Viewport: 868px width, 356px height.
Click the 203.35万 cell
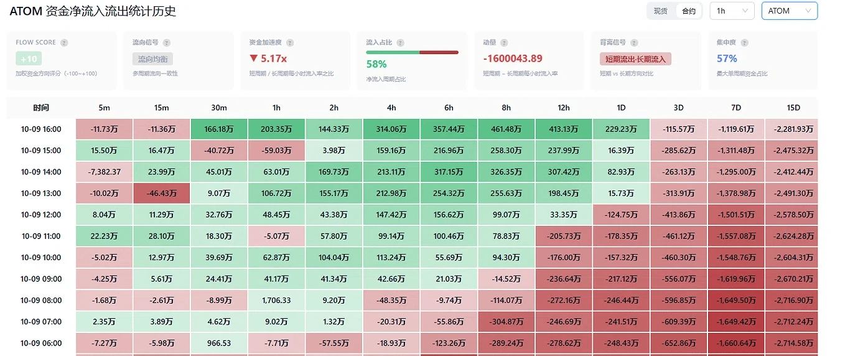276,129
